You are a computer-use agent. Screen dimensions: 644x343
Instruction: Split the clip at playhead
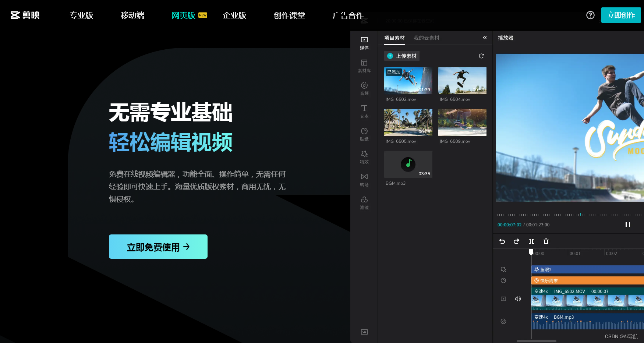coord(531,241)
